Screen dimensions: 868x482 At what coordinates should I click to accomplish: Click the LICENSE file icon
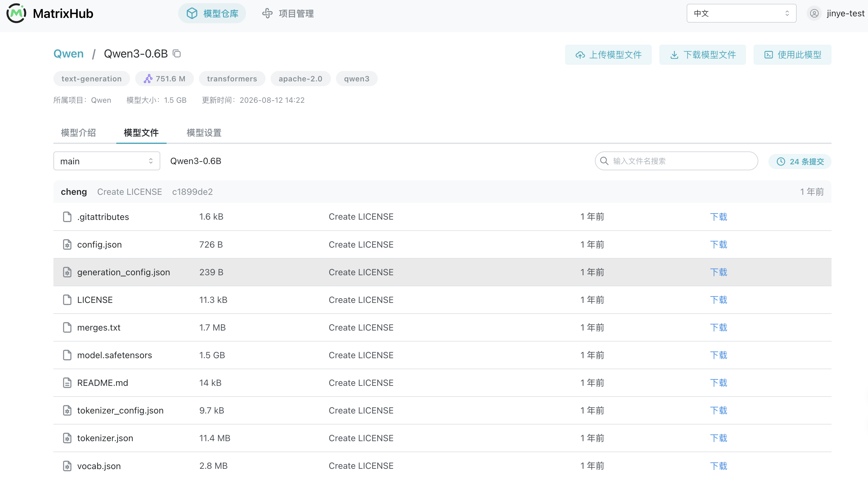67,299
